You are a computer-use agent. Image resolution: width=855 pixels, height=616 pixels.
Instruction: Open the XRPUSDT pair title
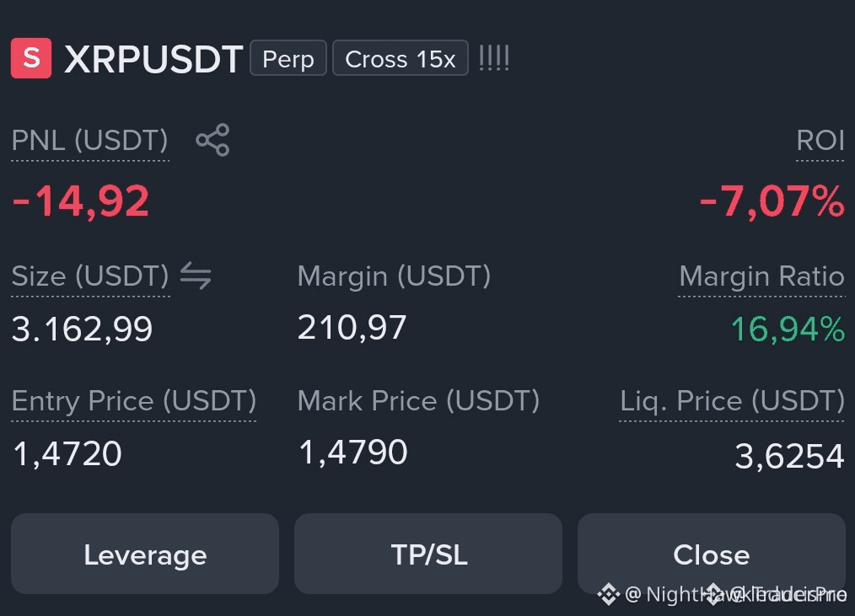[153, 59]
